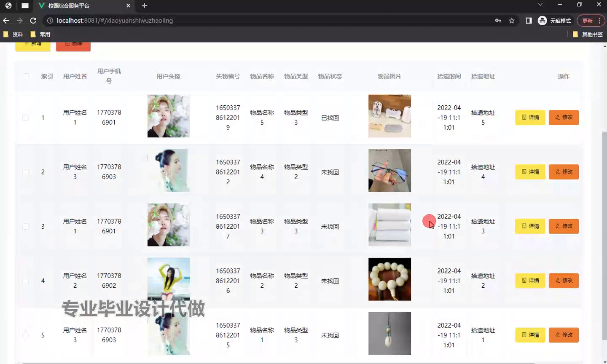Image resolution: width=607 pixels, height=364 pixels.
Task: Click the browser forward arrow
Action: [x=19, y=20]
